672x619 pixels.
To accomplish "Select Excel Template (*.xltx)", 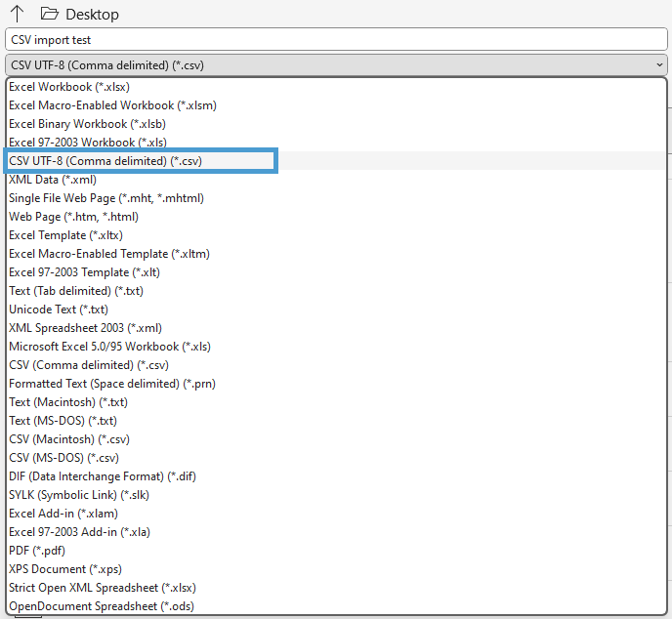I will click(336, 235).
